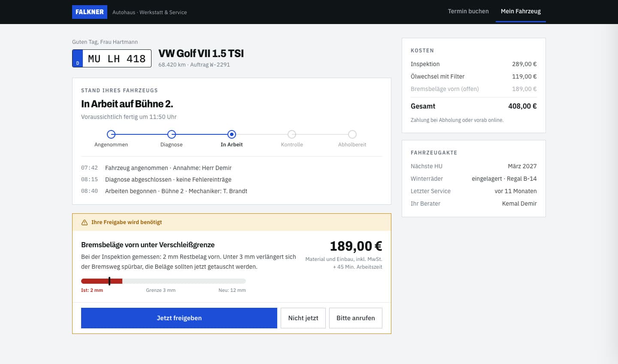Click the heading VW Golf VII 1.5 TSI

(201, 53)
